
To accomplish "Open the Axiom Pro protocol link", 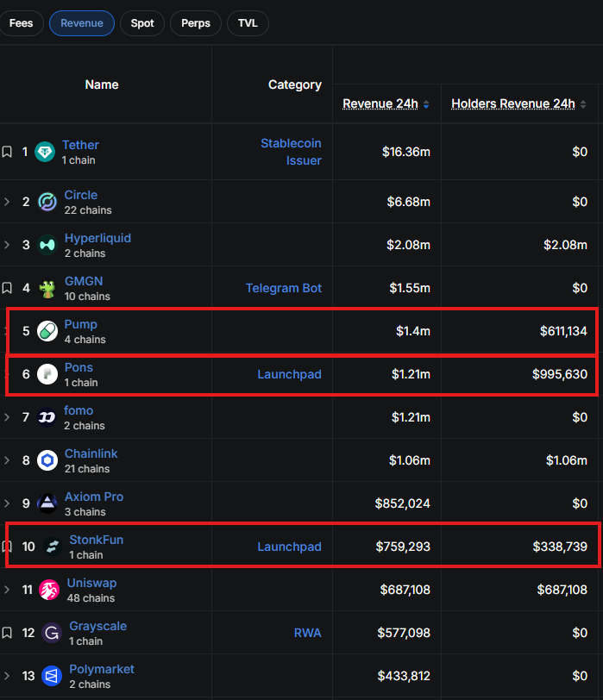I will pos(94,497).
